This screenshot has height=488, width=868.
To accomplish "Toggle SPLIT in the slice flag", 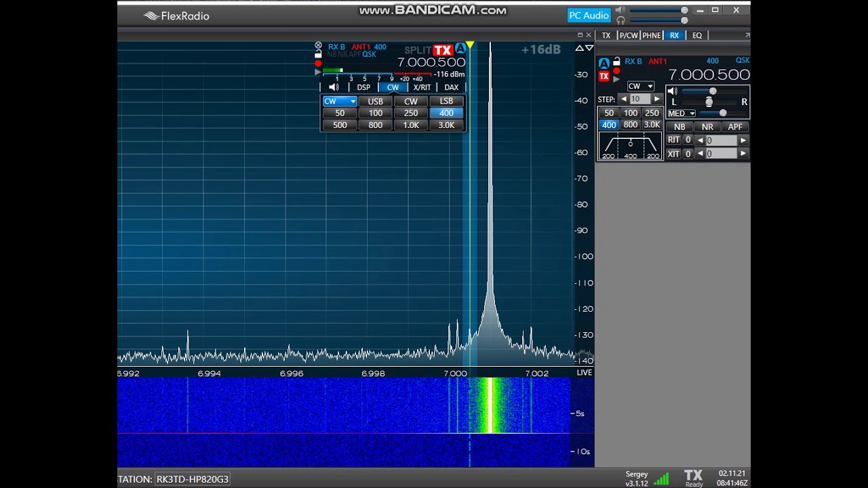I will pyautogui.click(x=418, y=50).
